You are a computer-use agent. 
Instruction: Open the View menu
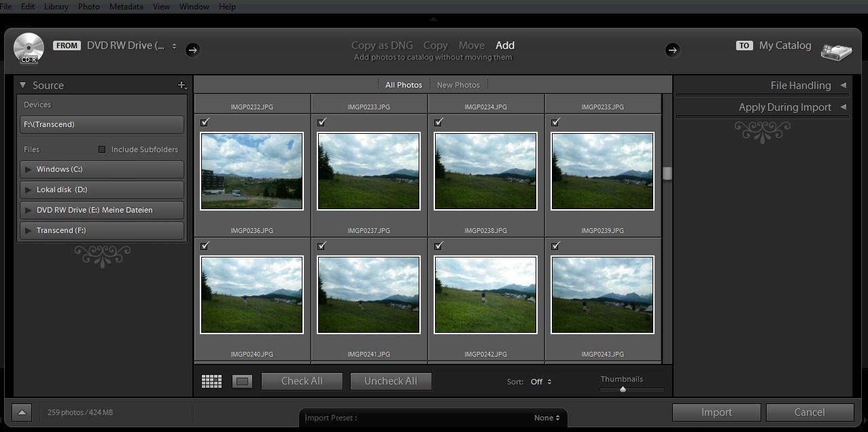point(161,6)
